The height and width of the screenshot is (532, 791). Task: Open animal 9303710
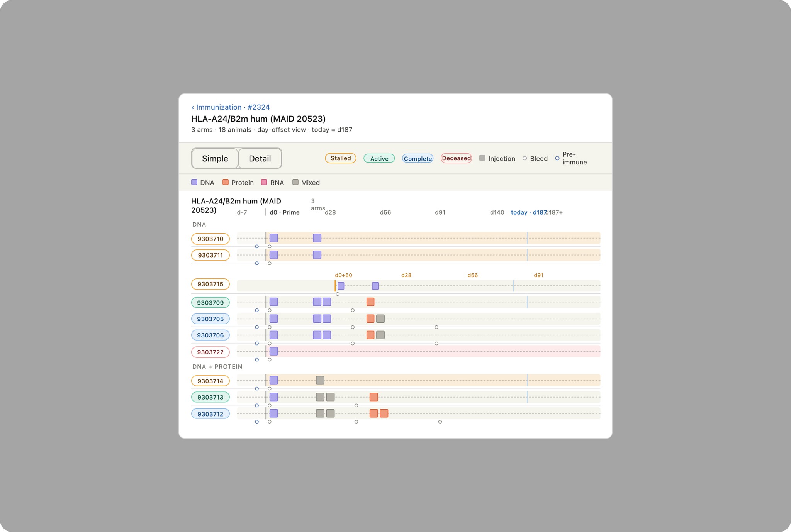tap(210, 239)
